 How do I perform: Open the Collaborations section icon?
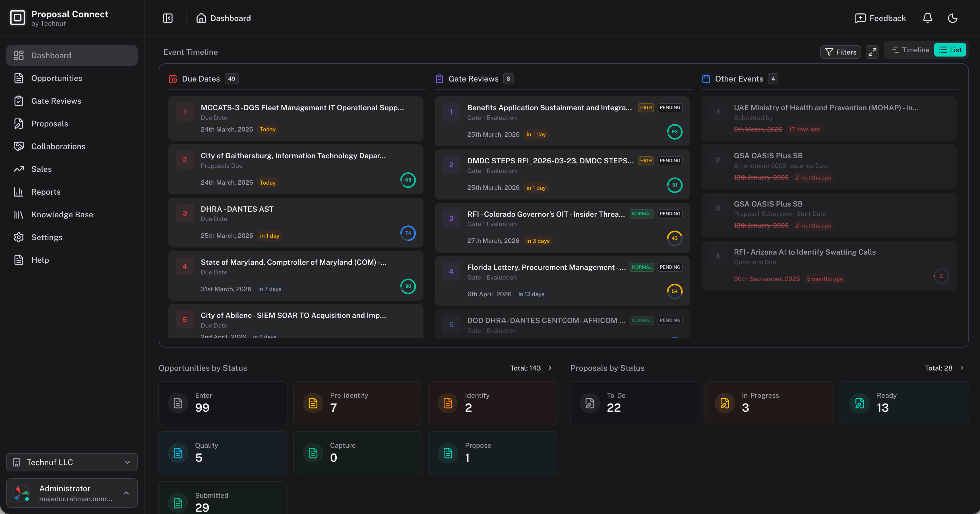point(19,146)
